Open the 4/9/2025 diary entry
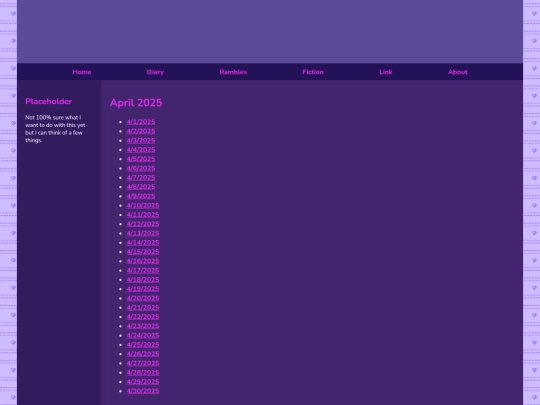The height and width of the screenshot is (405, 540). pos(141,196)
